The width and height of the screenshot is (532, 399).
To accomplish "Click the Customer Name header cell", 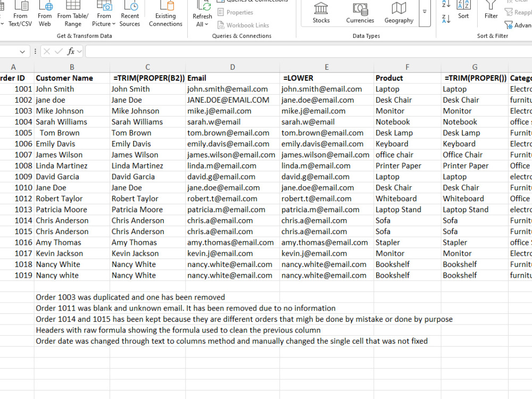I will pos(72,78).
